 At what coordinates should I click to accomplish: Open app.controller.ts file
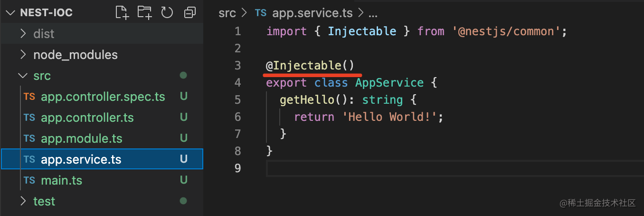click(87, 118)
